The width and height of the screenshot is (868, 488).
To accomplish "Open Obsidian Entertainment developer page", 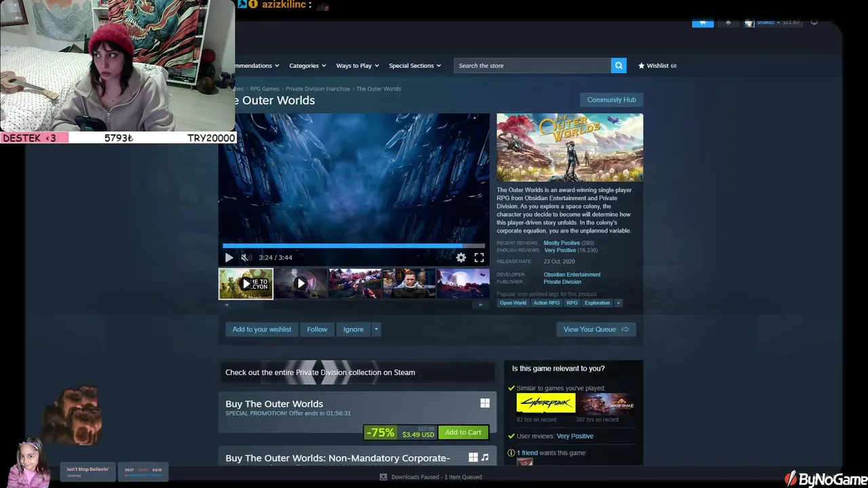I will [572, 274].
